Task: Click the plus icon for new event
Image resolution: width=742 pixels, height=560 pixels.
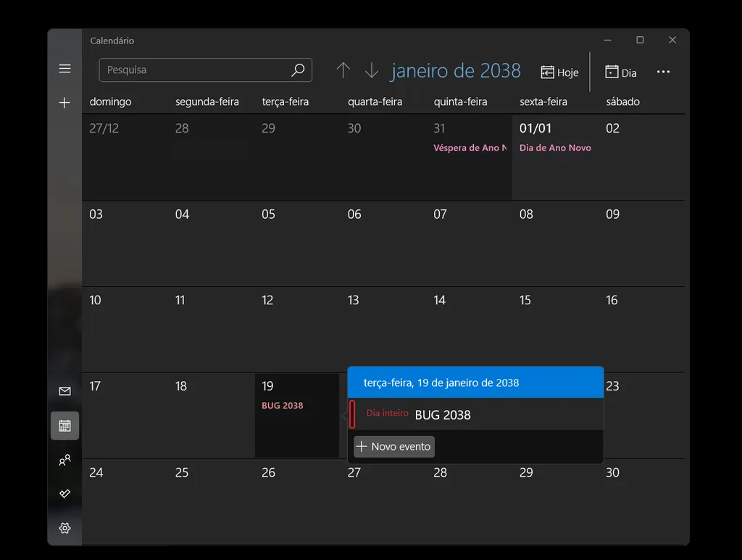Action: [64, 103]
